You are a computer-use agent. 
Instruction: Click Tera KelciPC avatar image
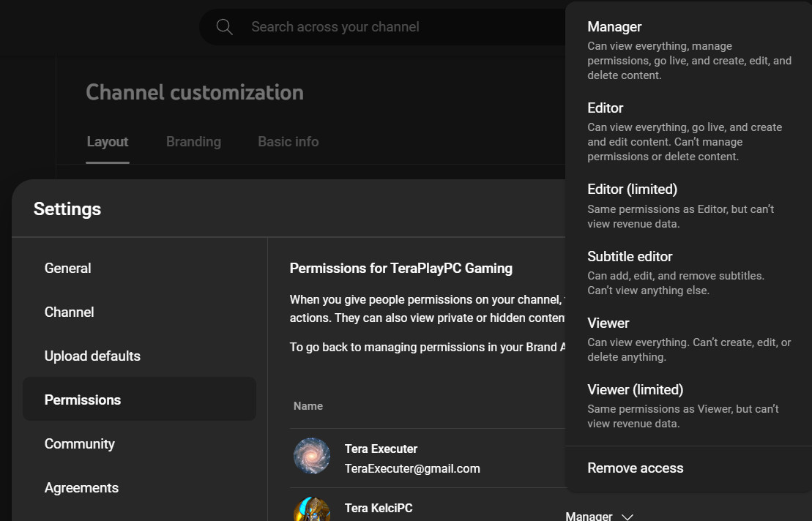coord(312,509)
